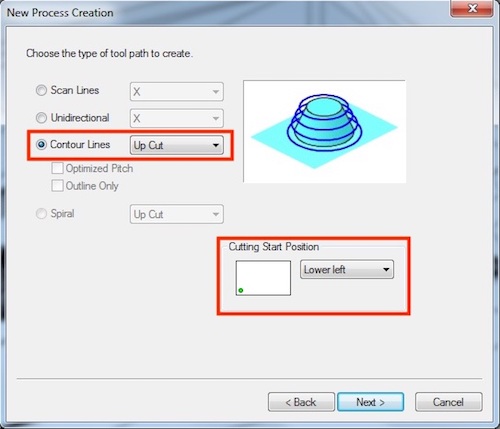Viewport: 500px width, 429px height.
Task: Enable the Optimized Pitch checkbox
Action: [x=57, y=168]
